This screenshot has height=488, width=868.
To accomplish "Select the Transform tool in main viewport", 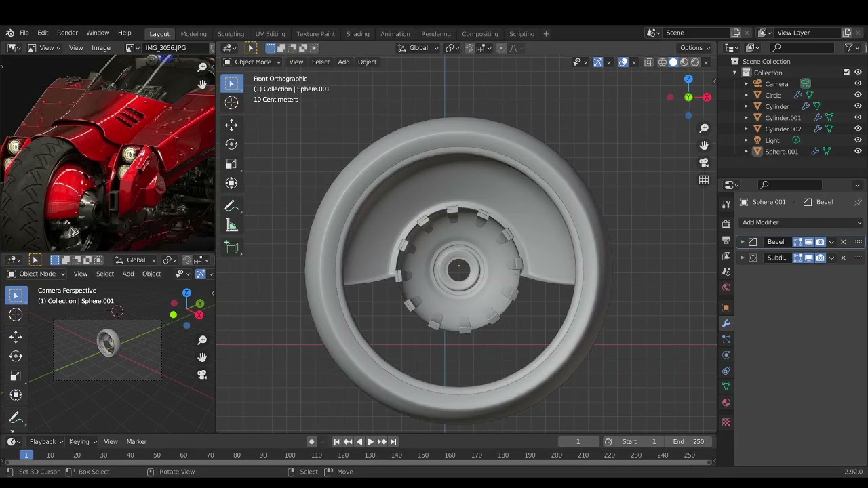I will click(x=231, y=183).
